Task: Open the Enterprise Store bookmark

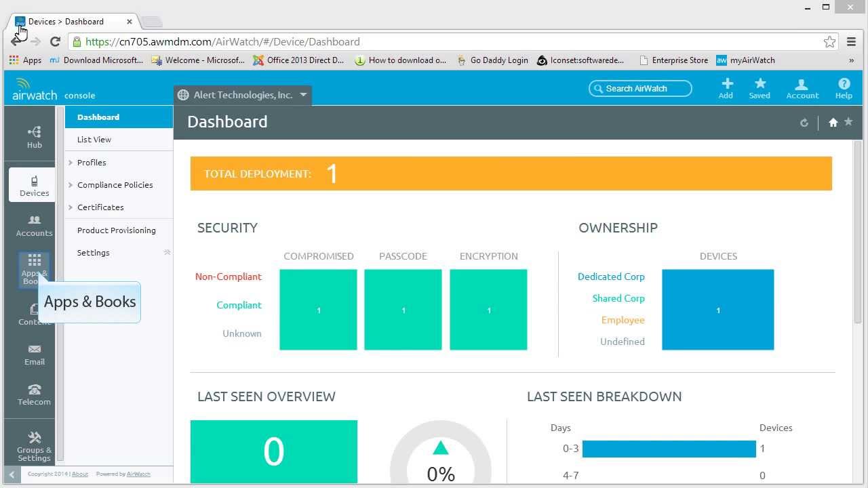Action: pyautogui.click(x=673, y=60)
